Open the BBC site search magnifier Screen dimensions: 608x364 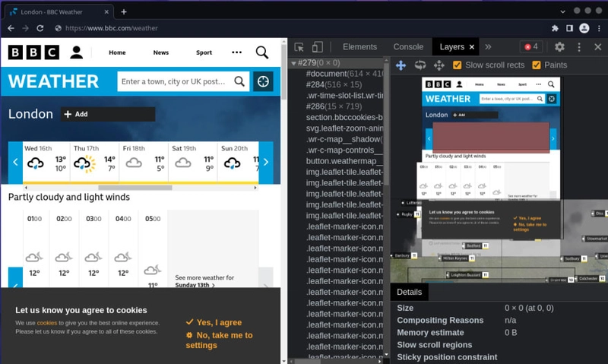[x=262, y=52]
